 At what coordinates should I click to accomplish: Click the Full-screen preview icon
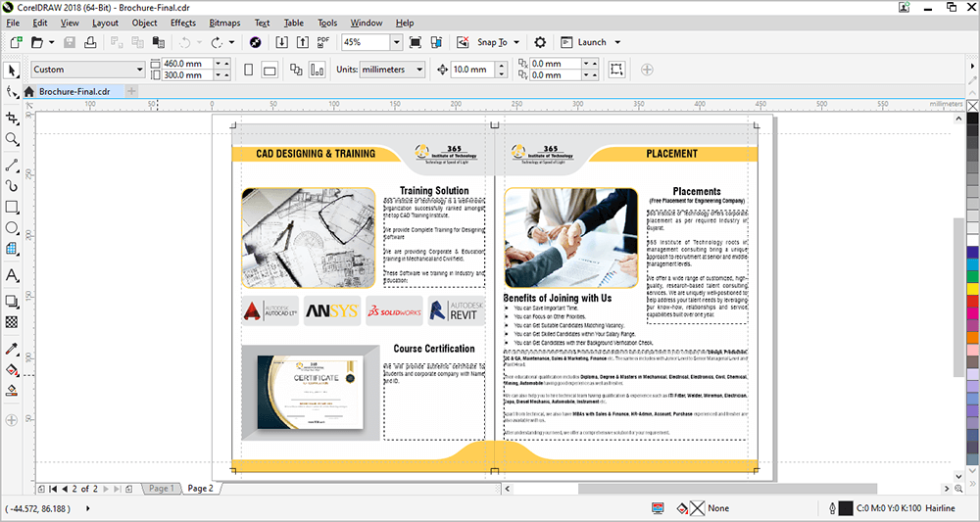point(415,42)
